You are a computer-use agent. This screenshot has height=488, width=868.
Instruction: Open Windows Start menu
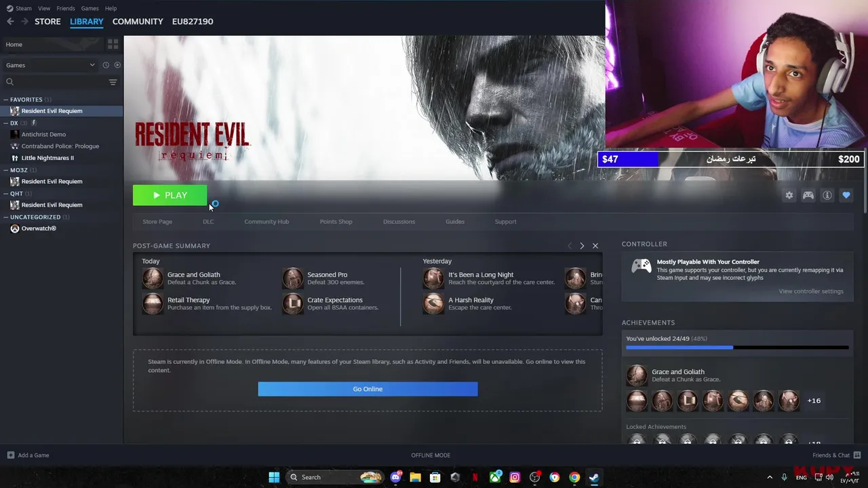(x=274, y=477)
